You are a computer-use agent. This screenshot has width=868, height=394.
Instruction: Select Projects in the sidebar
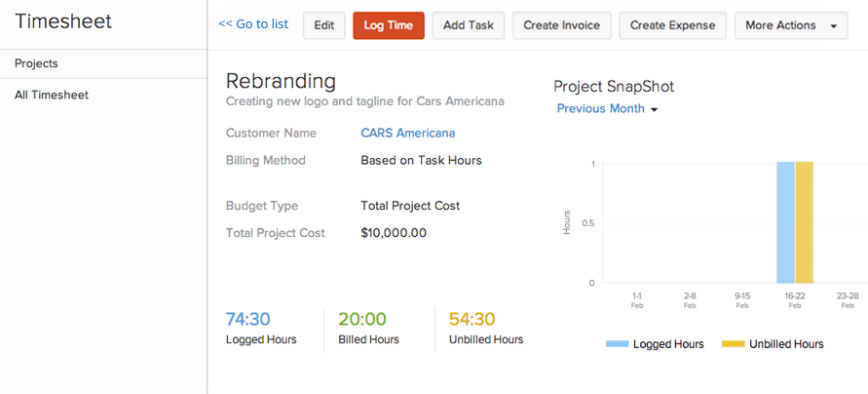[x=37, y=63]
